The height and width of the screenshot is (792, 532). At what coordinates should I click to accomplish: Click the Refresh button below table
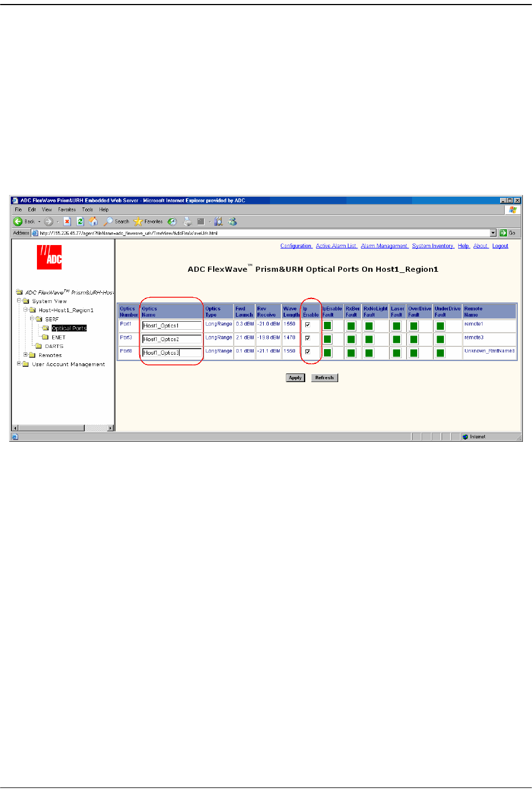coord(325,378)
